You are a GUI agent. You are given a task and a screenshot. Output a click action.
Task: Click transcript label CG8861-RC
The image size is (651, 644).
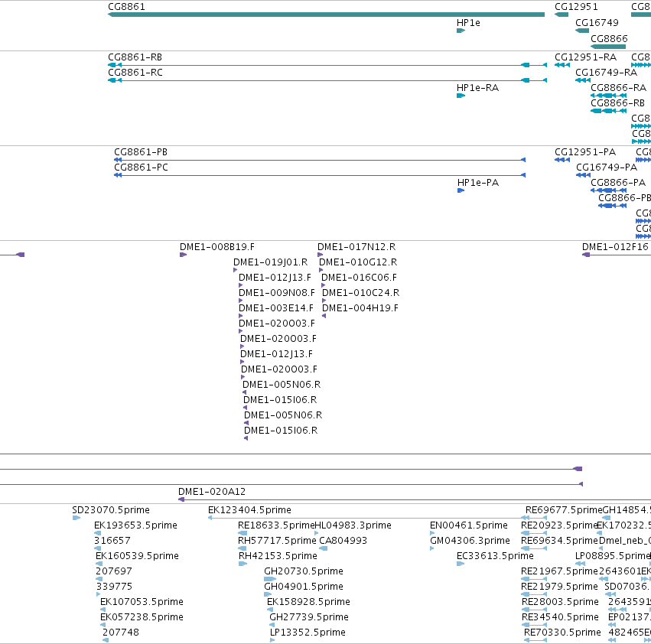(x=135, y=72)
